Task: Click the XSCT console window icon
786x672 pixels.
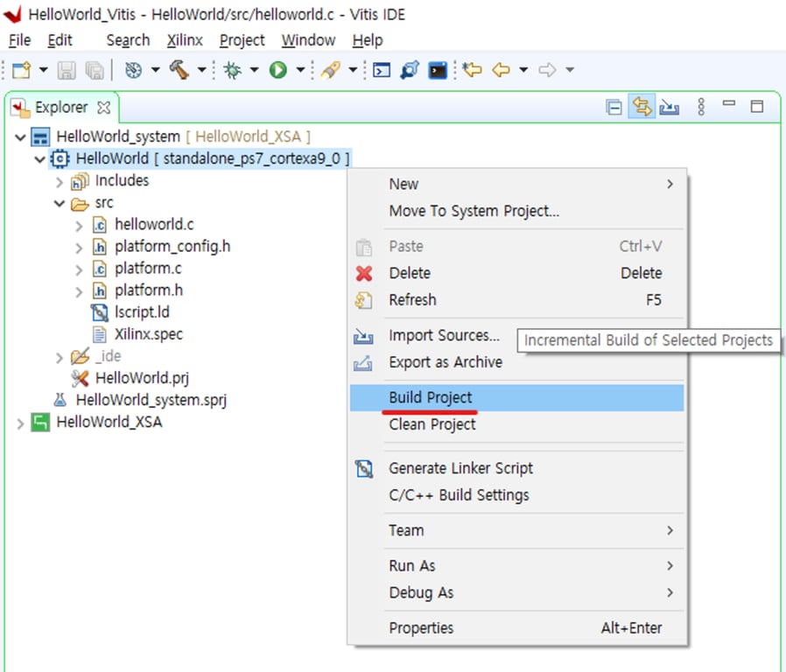Action: tap(382, 71)
